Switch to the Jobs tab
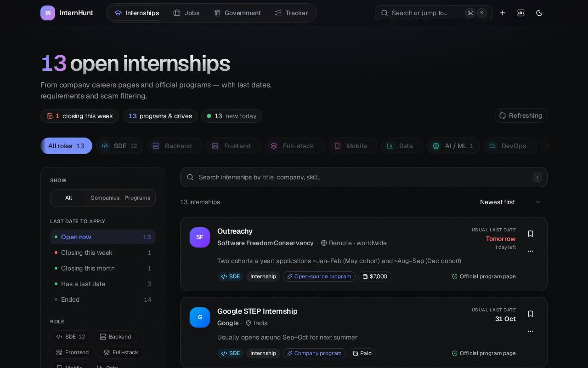Viewport: 588px width, 368px height. tap(187, 13)
